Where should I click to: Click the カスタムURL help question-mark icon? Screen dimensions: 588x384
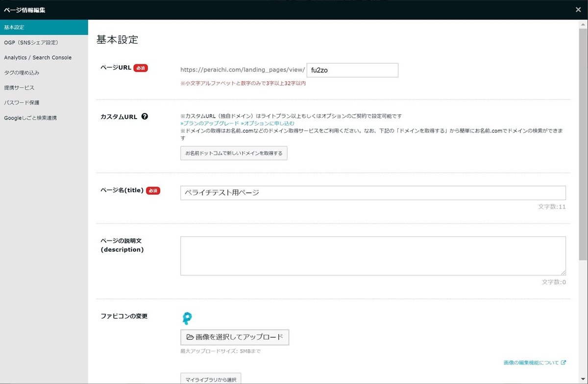pyautogui.click(x=145, y=117)
